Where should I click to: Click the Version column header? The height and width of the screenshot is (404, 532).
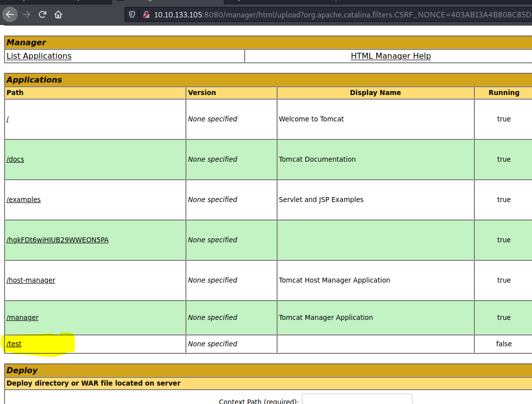tap(202, 93)
